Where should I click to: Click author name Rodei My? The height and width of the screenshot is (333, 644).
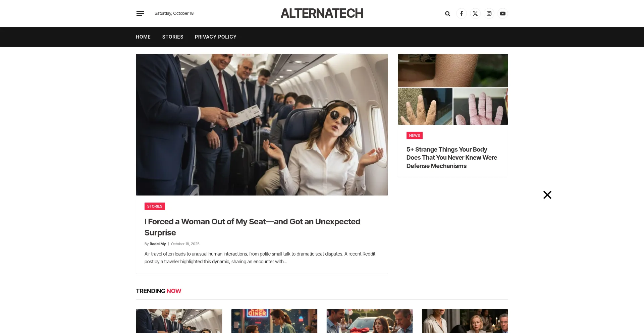click(158, 244)
